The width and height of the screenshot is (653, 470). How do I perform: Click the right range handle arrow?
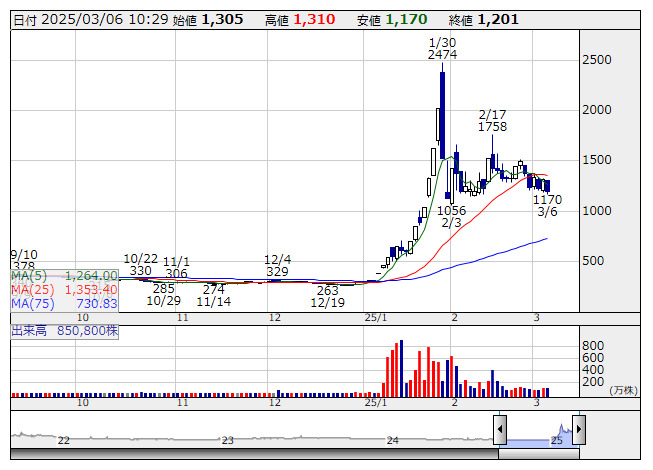tap(577, 429)
